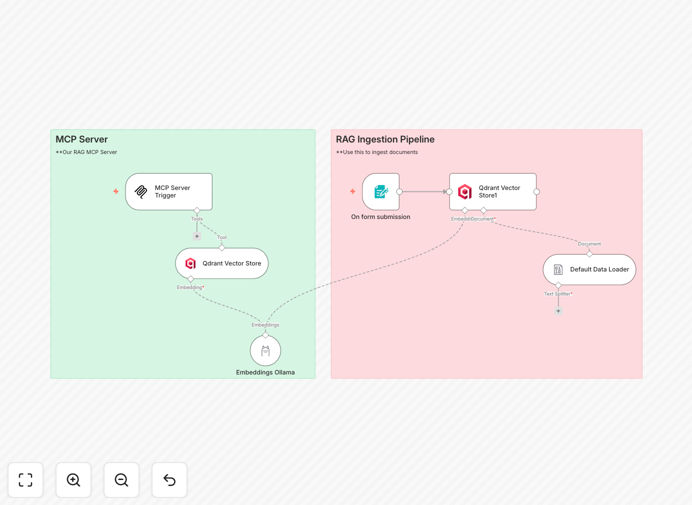Select the Qdrant Vector Store1 node
The image size is (692, 505).
[x=493, y=192]
